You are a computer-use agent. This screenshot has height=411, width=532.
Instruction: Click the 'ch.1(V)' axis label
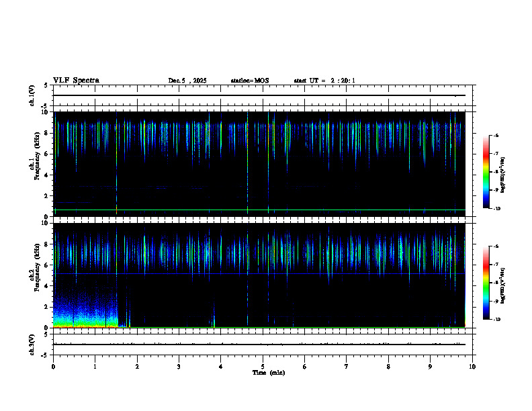point(32,95)
